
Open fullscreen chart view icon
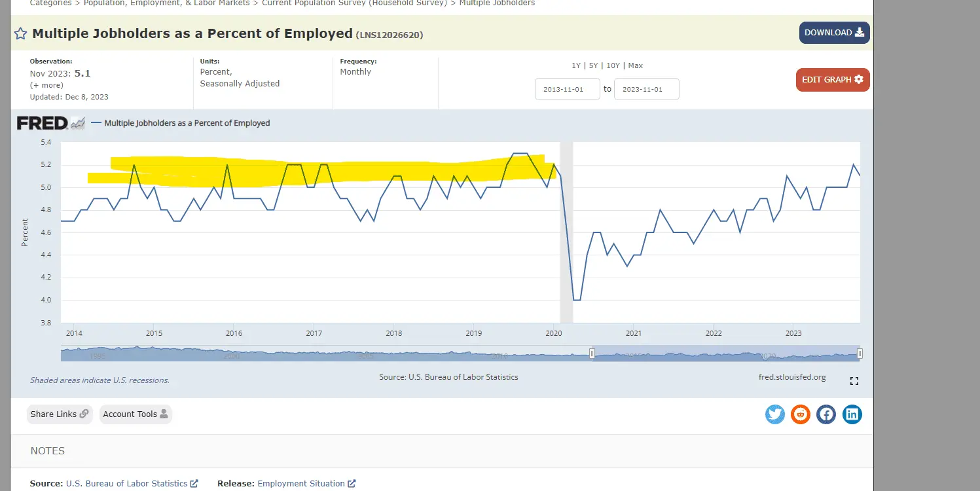pos(854,381)
